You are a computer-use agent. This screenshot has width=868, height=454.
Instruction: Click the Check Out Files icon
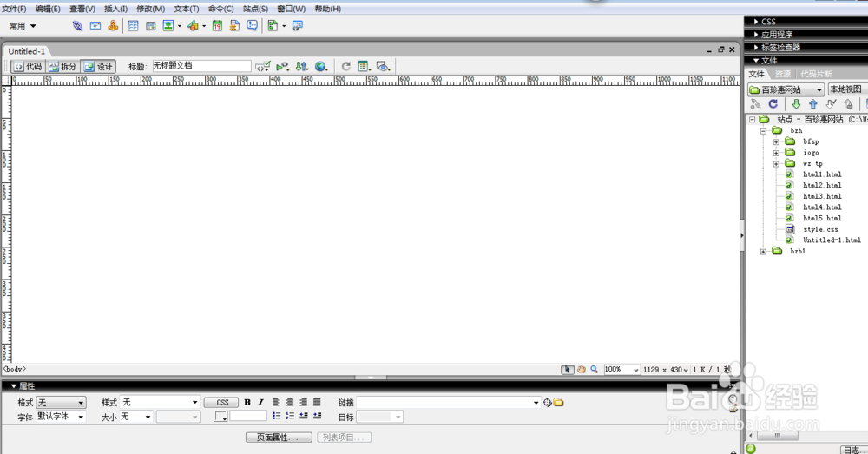[x=831, y=104]
